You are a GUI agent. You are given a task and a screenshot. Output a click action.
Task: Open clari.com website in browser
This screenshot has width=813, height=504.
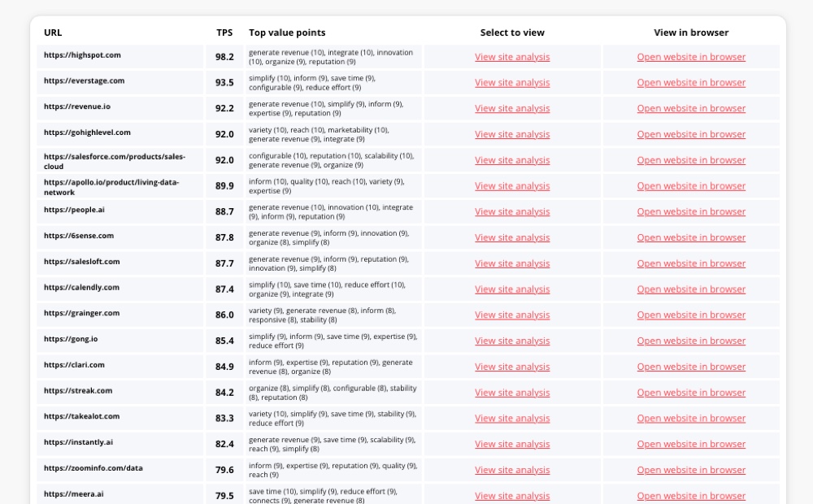pos(691,367)
